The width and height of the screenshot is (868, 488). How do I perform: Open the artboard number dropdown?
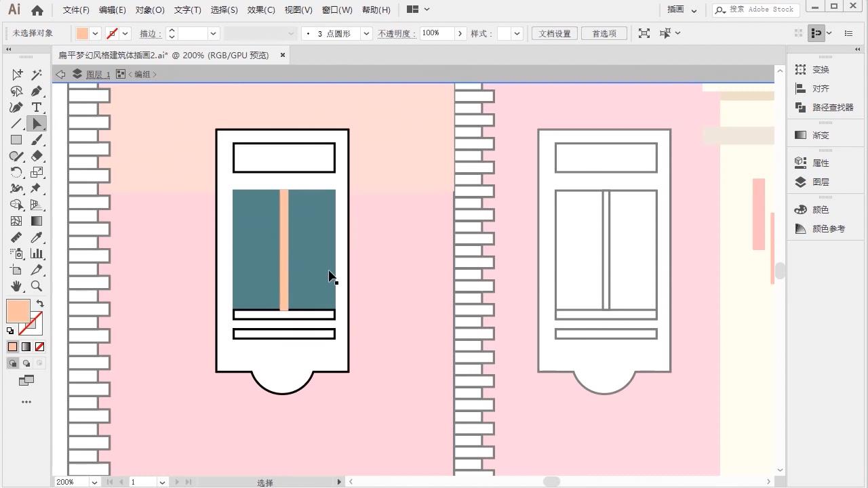coord(162,482)
